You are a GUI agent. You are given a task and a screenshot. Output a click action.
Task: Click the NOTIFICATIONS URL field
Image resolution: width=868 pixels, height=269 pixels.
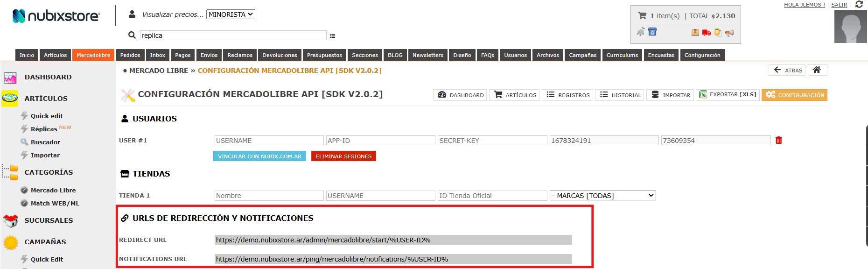pos(393,259)
